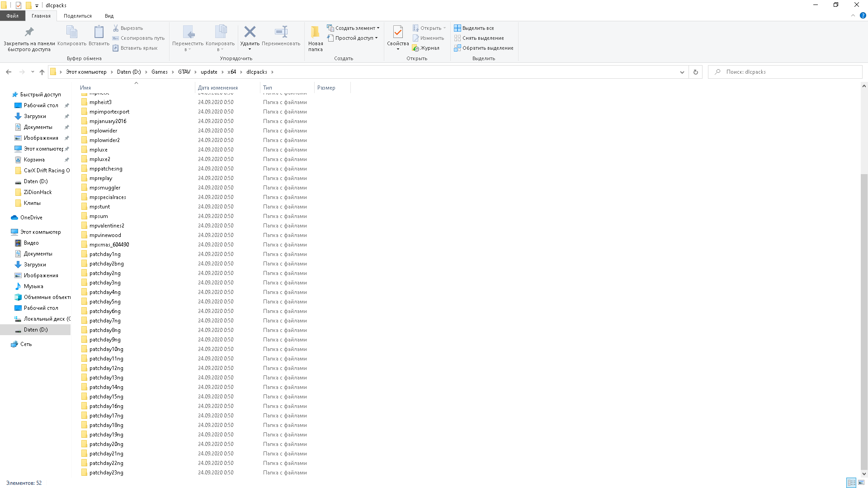
Task: Open the address bar history dropdown
Action: tap(682, 72)
